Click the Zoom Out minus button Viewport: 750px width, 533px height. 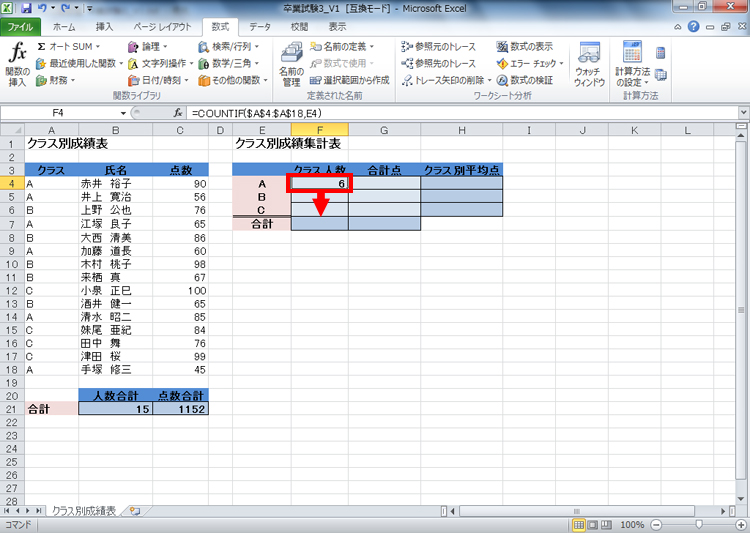tap(656, 525)
